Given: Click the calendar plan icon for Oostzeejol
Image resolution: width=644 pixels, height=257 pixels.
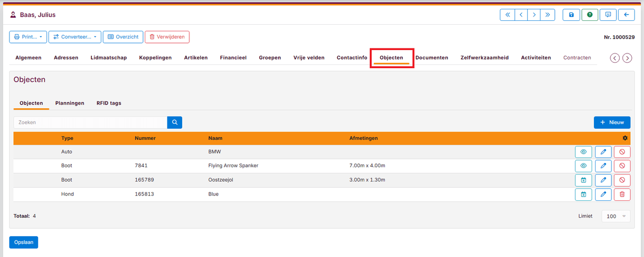Looking at the screenshot, I should point(583,180).
